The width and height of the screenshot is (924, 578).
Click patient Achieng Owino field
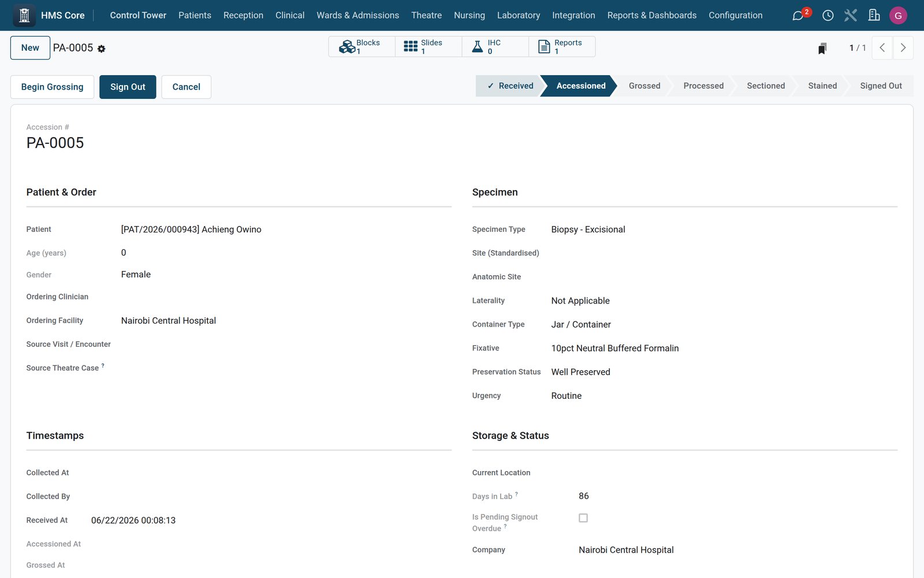click(x=286, y=229)
